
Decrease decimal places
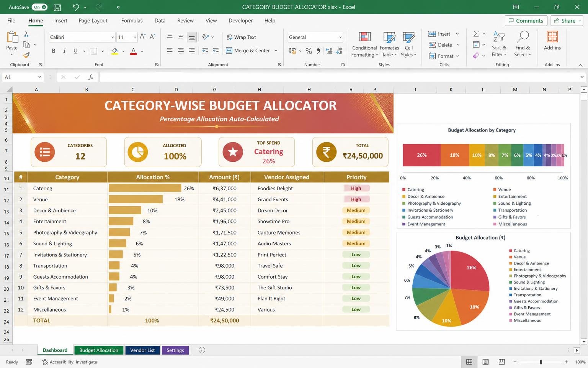[339, 51]
